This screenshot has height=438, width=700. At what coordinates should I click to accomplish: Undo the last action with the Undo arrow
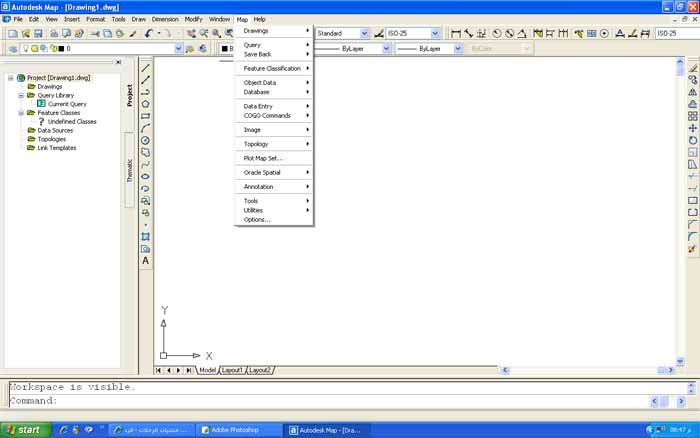149,33
